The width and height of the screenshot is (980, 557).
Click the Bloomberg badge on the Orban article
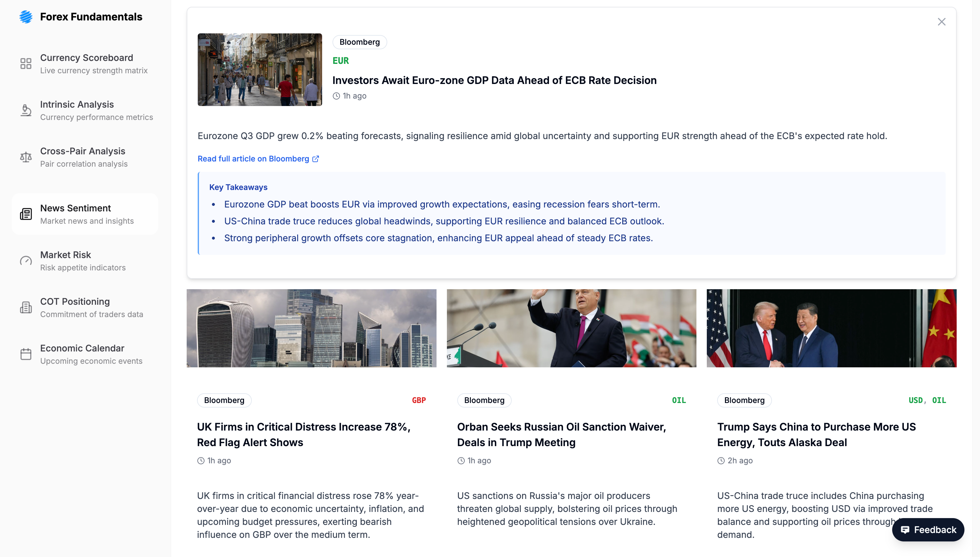(484, 400)
